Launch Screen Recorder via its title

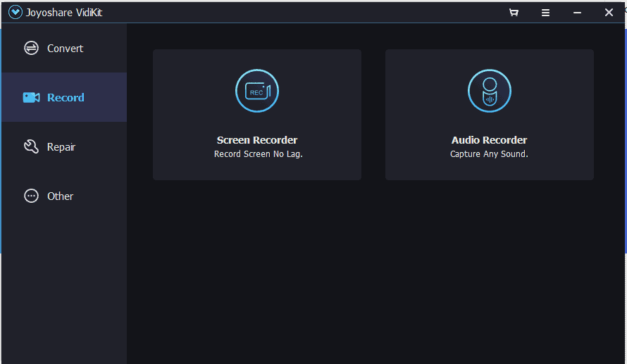click(x=257, y=140)
